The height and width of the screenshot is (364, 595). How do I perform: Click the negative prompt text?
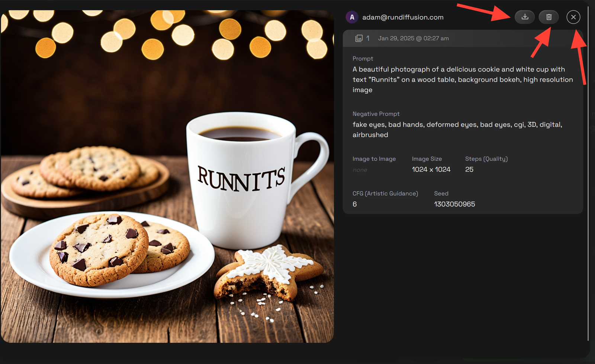(457, 130)
